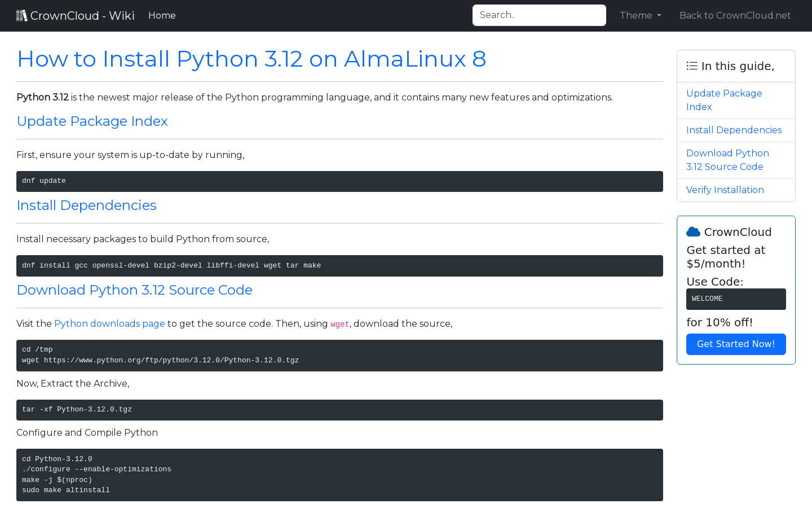Click the "Download Python 3.12 Source Code" heading

click(x=134, y=290)
